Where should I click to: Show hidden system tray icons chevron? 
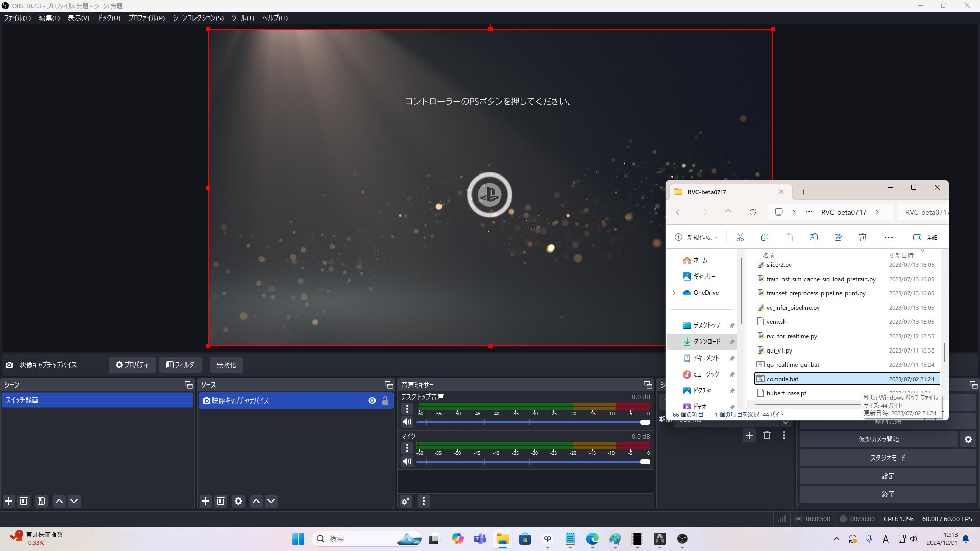click(x=836, y=539)
